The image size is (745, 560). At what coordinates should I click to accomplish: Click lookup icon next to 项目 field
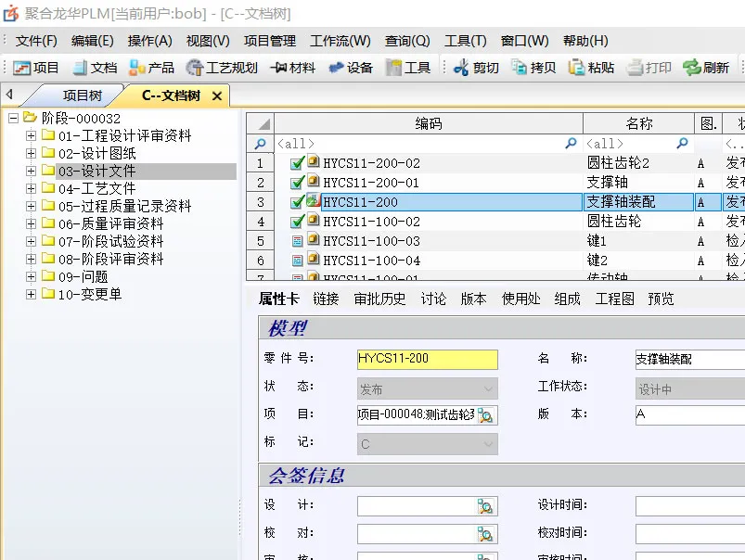tap(487, 415)
